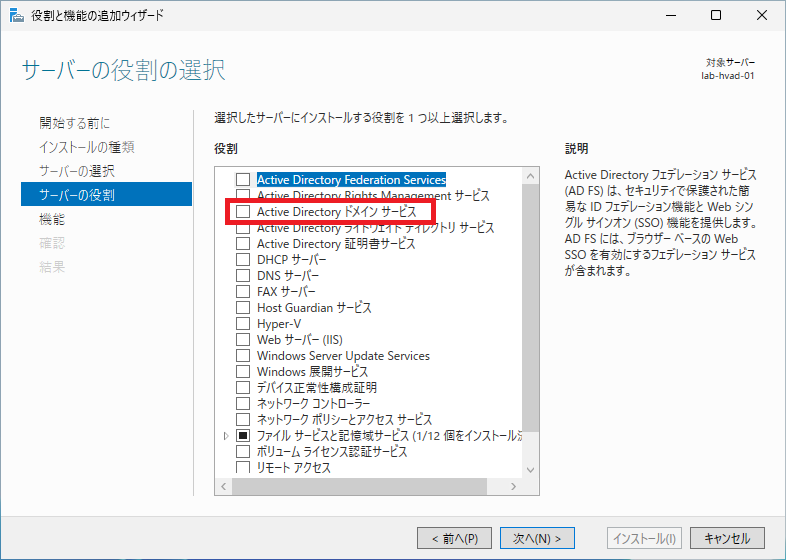Check ネットワーク ポリシーとアクセス サービス checkbox
The image size is (786, 560).
click(x=243, y=420)
